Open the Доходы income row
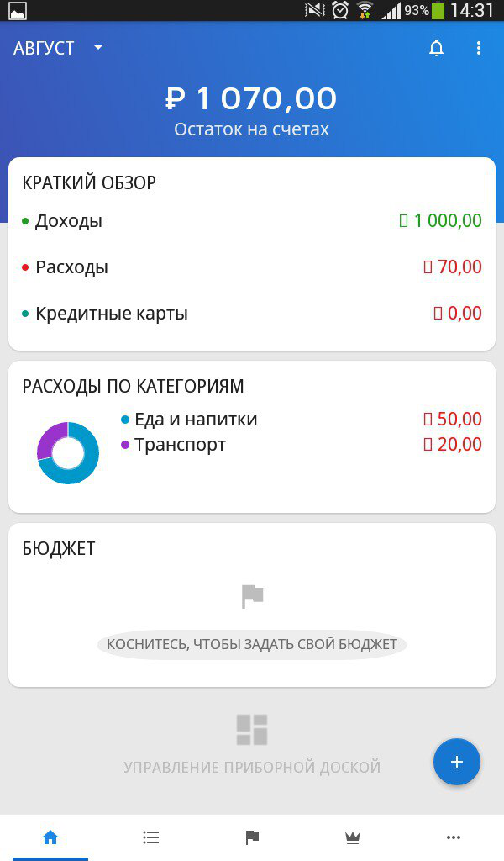The image size is (504, 861). (x=252, y=221)
